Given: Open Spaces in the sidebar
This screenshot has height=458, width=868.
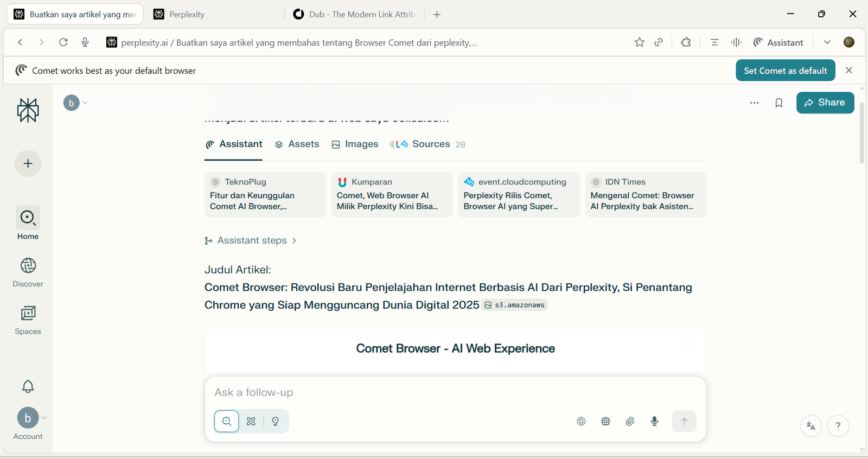Looking at the screenshot, I should click(28, 320).
